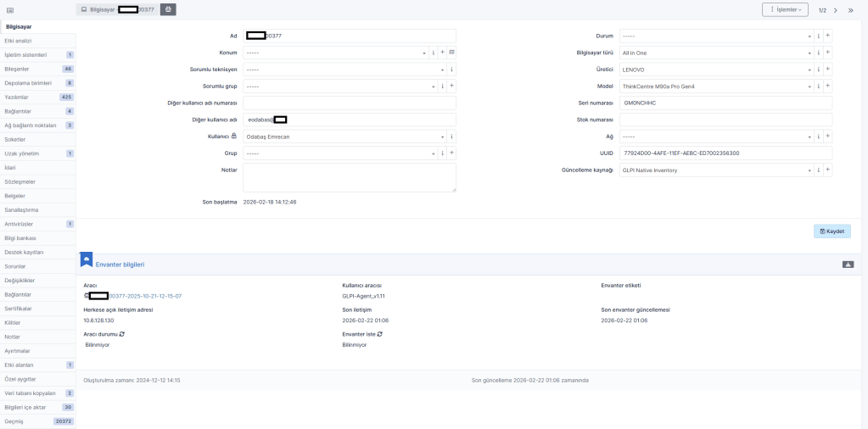The height and width of the screenshot is (429, 868).
Task: Download inventory file from Envanter bilgileri header
Action: (x=847, y=265)
